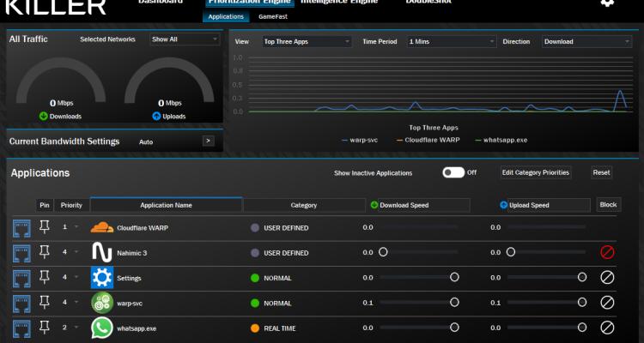The width and height of the screenshot is (644, 343).
Task: Open settings gear in top right
Action: pos(607,3)
